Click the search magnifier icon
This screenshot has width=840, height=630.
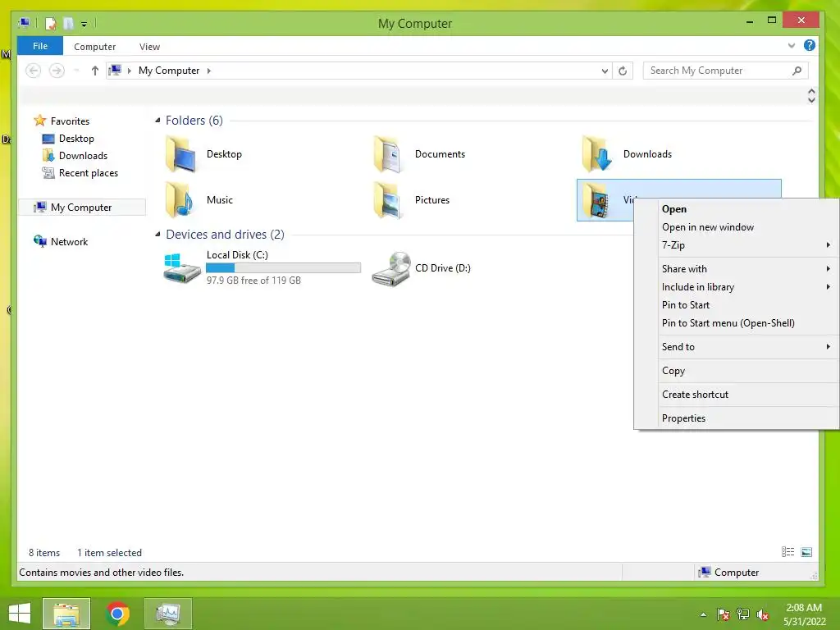point(797,71)
